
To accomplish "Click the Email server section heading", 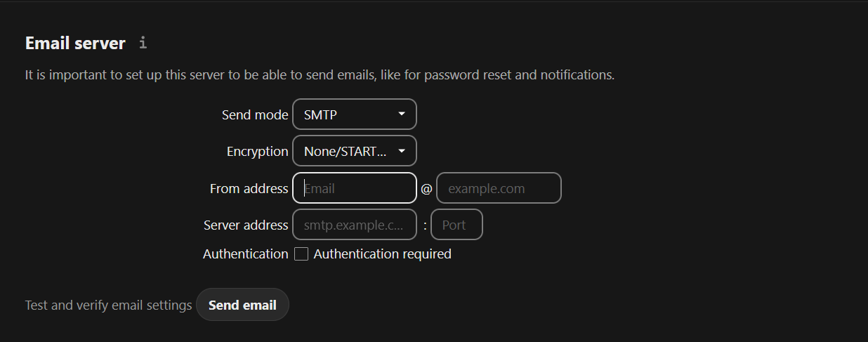I will point(75,44).
